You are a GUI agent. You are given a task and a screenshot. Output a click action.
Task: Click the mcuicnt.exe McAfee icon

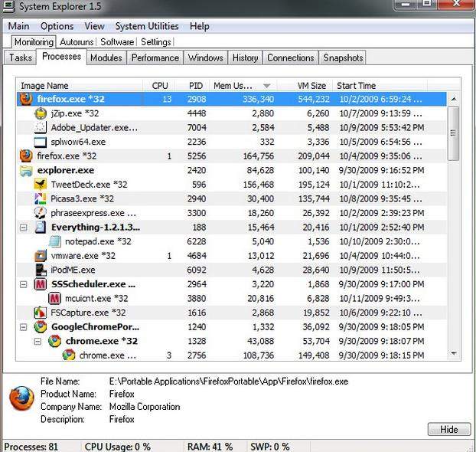tap(54, 299)
